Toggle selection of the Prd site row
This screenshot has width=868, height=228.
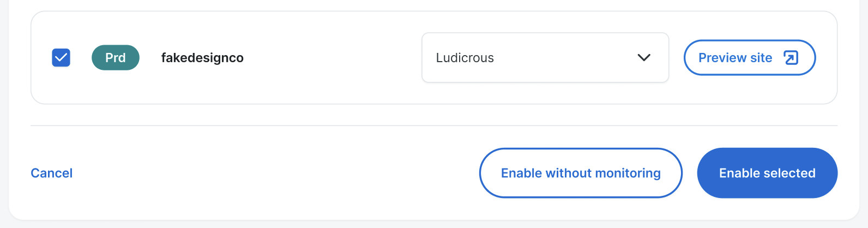pos(61,57)
